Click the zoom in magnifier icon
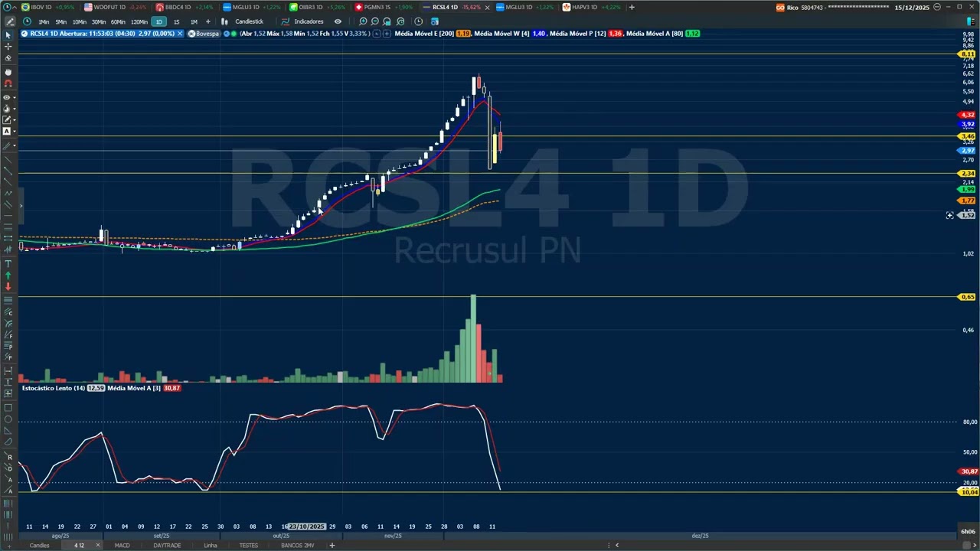 (x=363, y=21)
